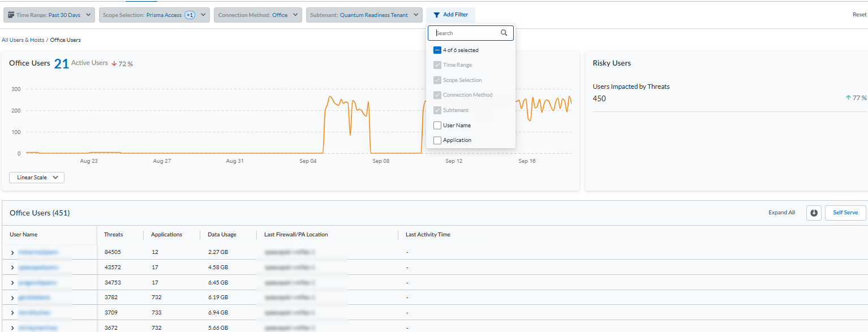Click the download icon beside Expand All
Image resolution: width=868 pixels, height=332 pixels.
(814, 213)
